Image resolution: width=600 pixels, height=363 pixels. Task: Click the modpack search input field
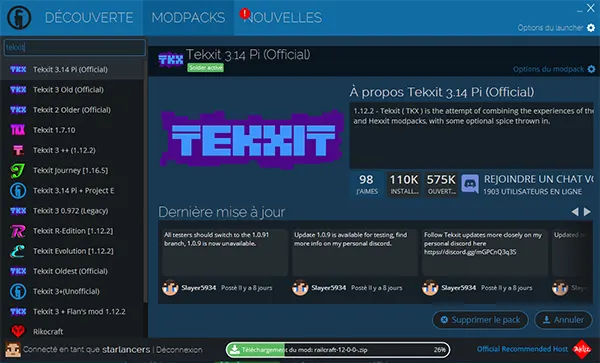click(x=75, y=47)
